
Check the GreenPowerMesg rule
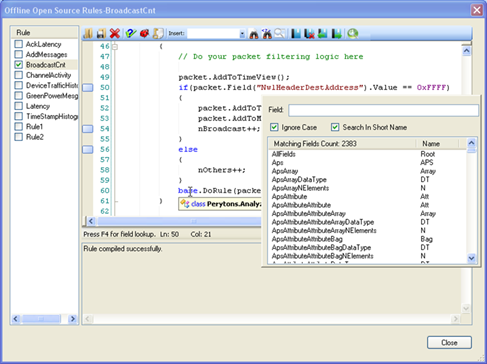(19, 96)
